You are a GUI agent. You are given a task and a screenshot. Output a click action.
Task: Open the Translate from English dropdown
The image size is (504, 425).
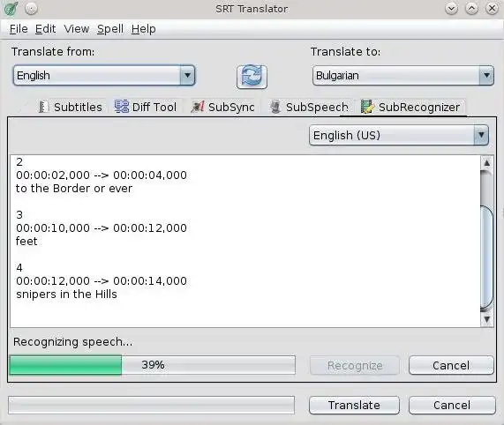(104, 76)
